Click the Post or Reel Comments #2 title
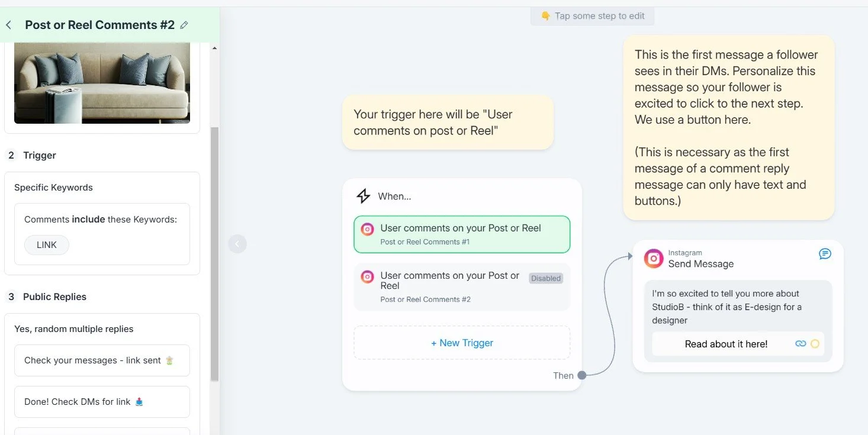Screen dimensions: 868x435 (x=99, y=25)
